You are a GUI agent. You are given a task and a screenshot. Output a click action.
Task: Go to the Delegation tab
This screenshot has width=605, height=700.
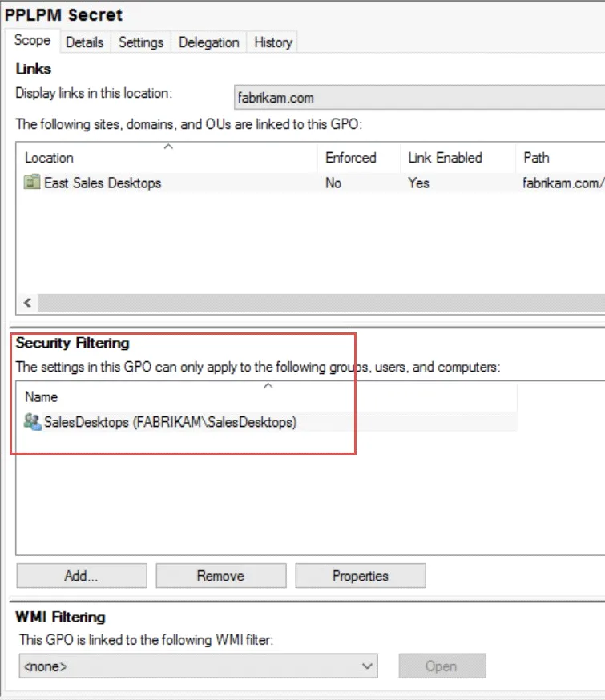(208, 42)
